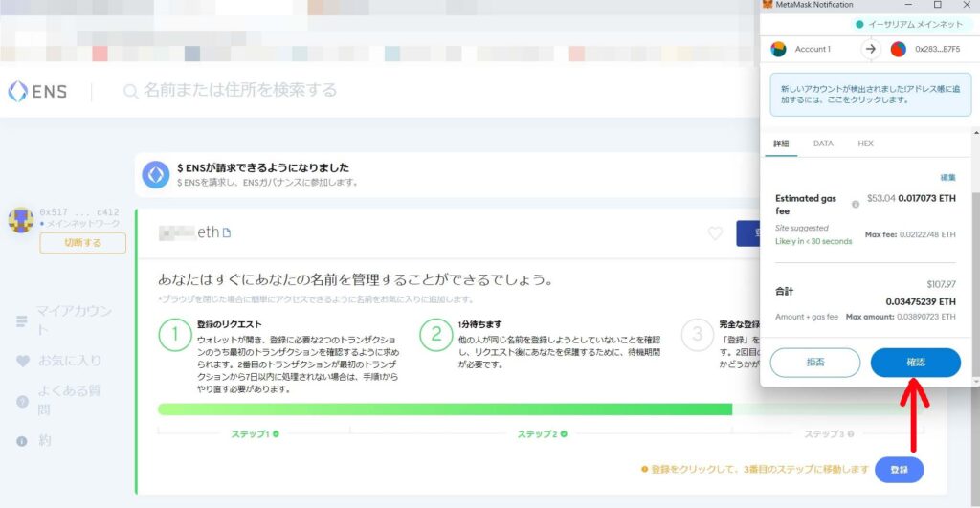Open よくある質問 in the sidebar
Screen dimensions: 980x508
click(x=69, y=400)
